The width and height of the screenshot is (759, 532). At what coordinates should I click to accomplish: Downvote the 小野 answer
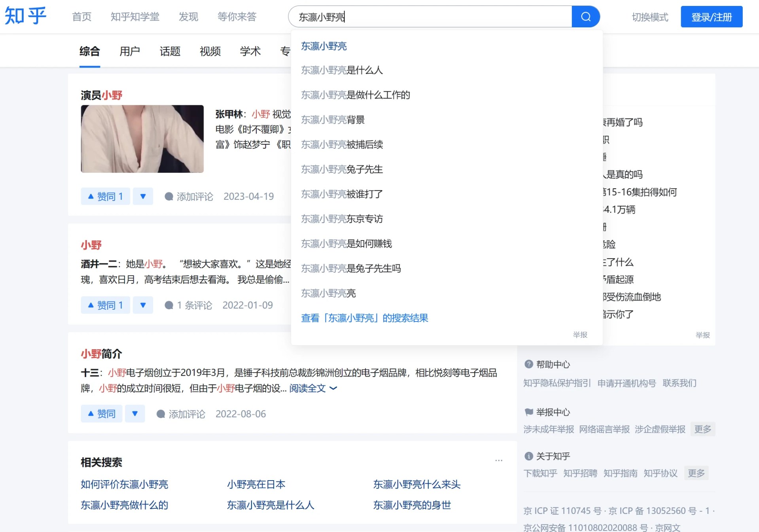coord(143,305)
